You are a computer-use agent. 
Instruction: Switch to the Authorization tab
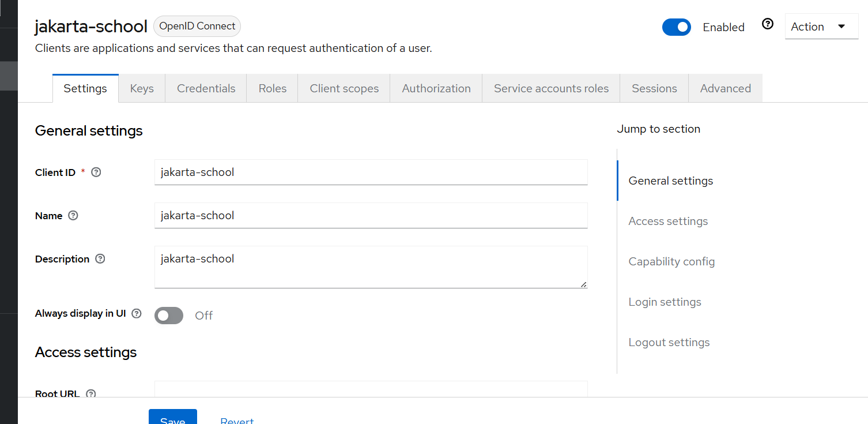(436, 88)
